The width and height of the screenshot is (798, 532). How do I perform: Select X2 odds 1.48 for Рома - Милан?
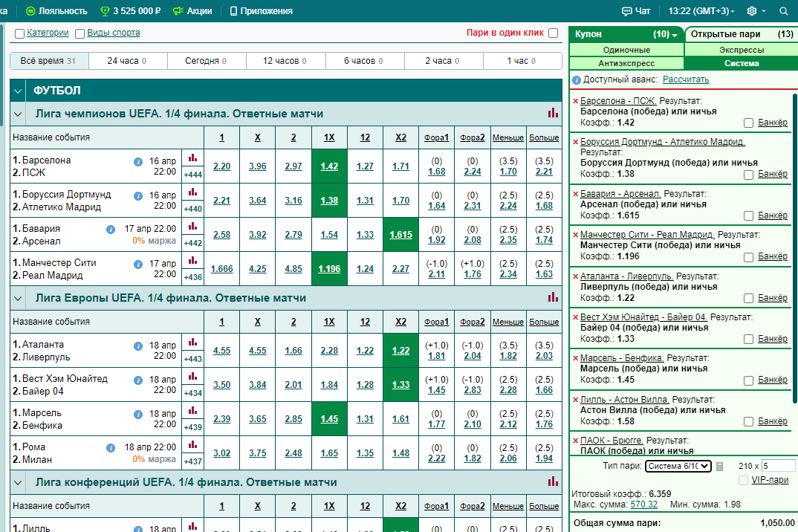pyautogui.click(x=401, y=452)
